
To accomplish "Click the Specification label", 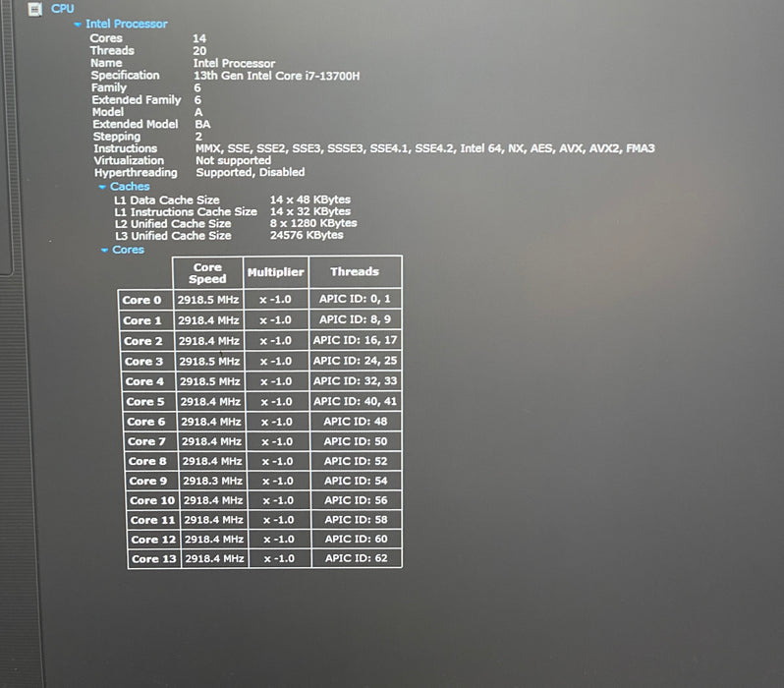I will tap(125, 75).
